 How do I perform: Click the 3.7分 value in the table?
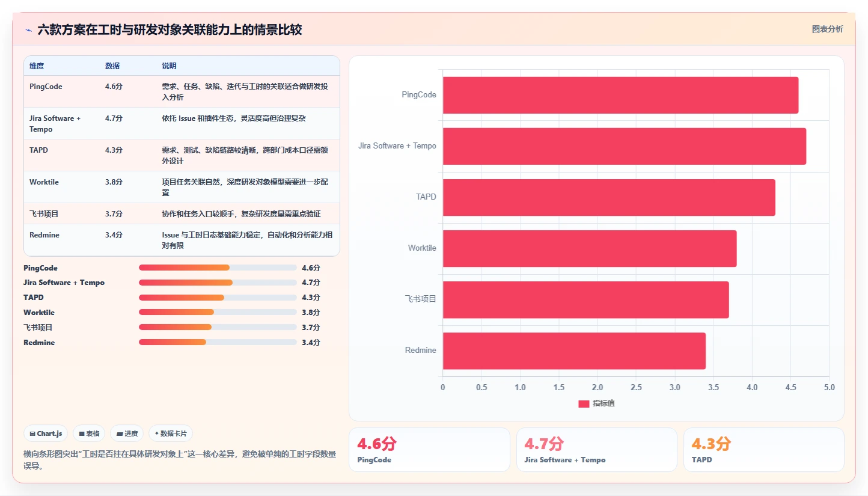click(x=114, y=214)
